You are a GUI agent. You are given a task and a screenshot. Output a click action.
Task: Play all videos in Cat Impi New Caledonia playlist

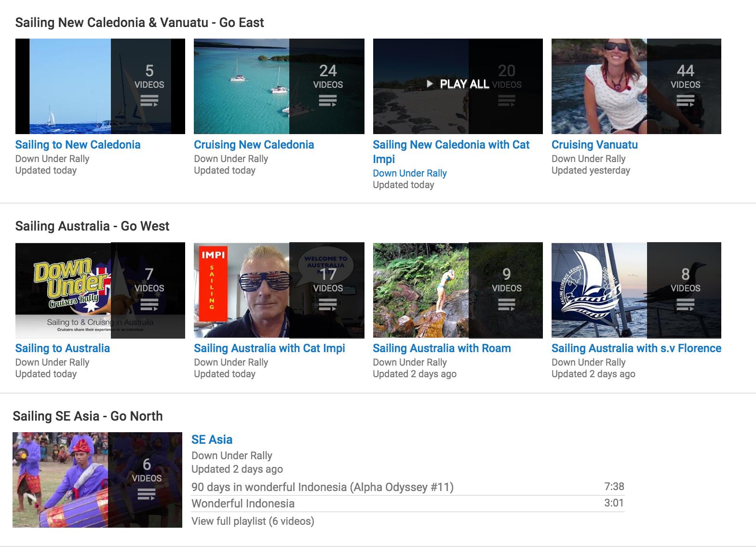tap(458, 84)
